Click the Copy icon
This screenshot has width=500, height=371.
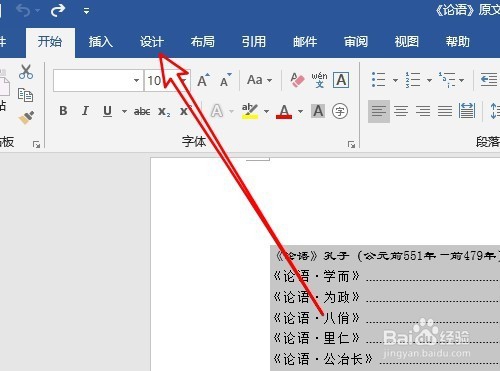(x=25, y=95)
